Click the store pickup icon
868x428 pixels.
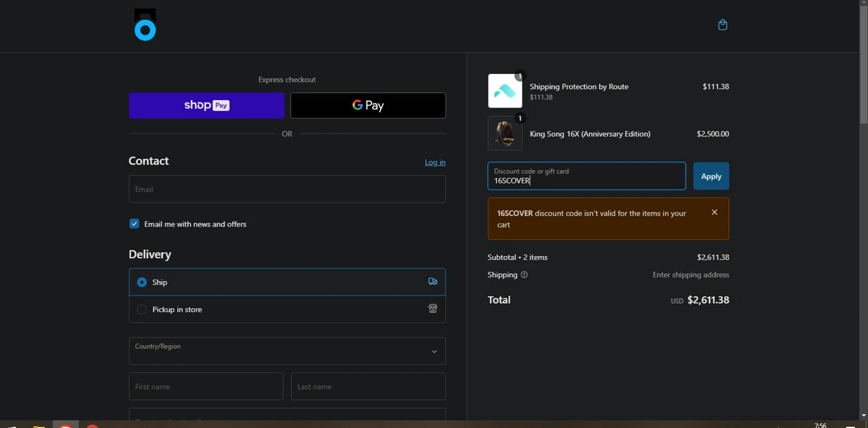pyautogui.click(x=433, y=309)
